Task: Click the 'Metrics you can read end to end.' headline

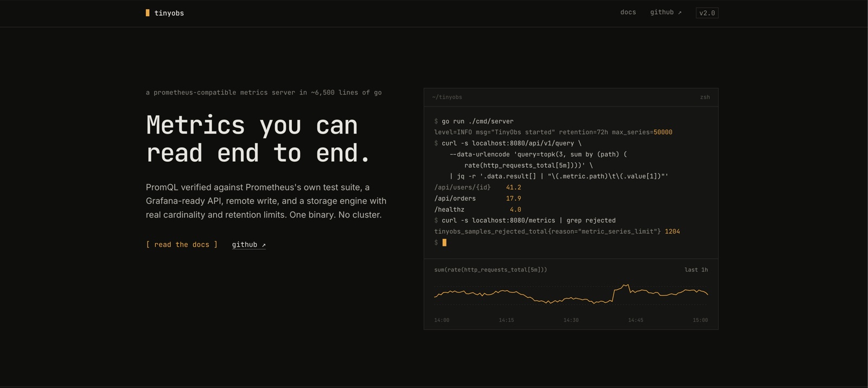Action: 258,139
